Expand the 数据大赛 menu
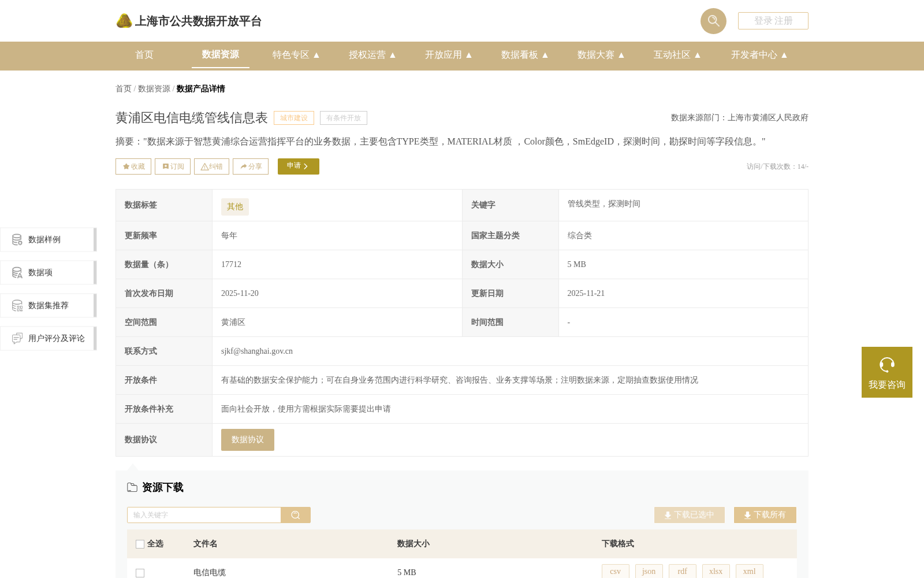This screenshot has height=578, width=924. pyautogui.click(x=601, y=55)
